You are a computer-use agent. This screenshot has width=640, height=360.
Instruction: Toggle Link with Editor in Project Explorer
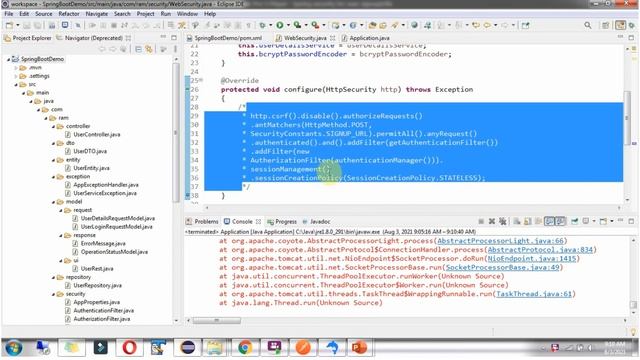point(149,49)
